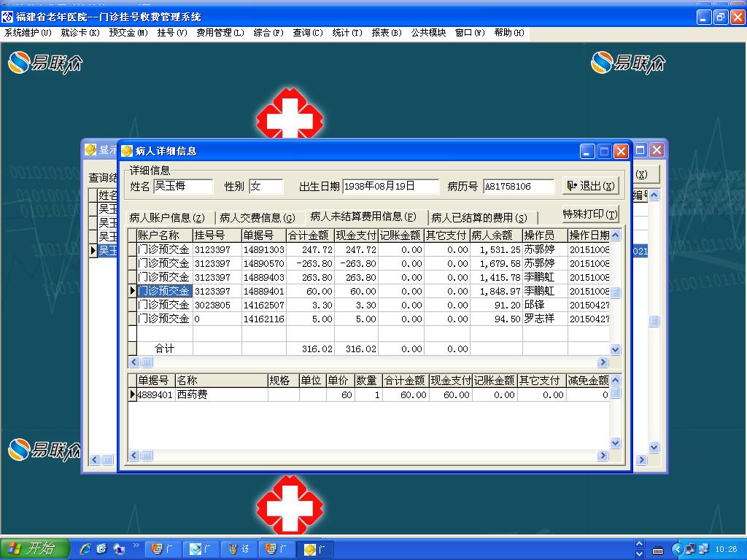Click the background query window title icon
Screen dimensions: 747x560
point(90,150)
